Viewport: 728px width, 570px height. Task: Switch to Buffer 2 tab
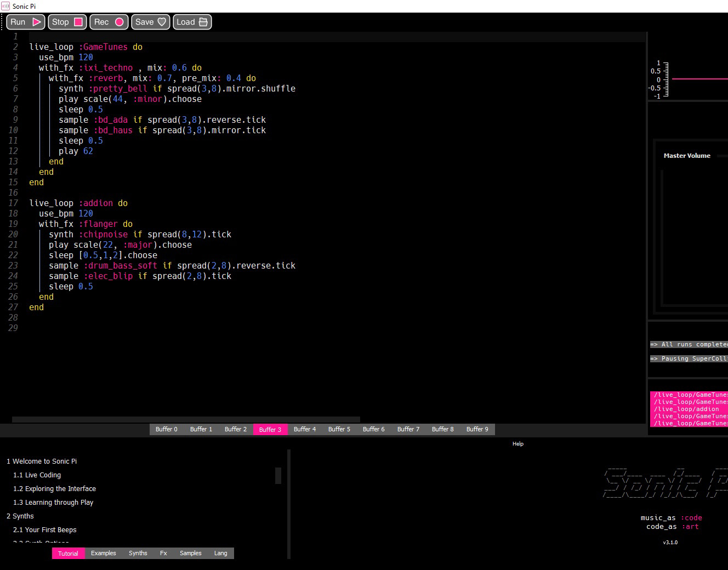[x=236, y=429]
